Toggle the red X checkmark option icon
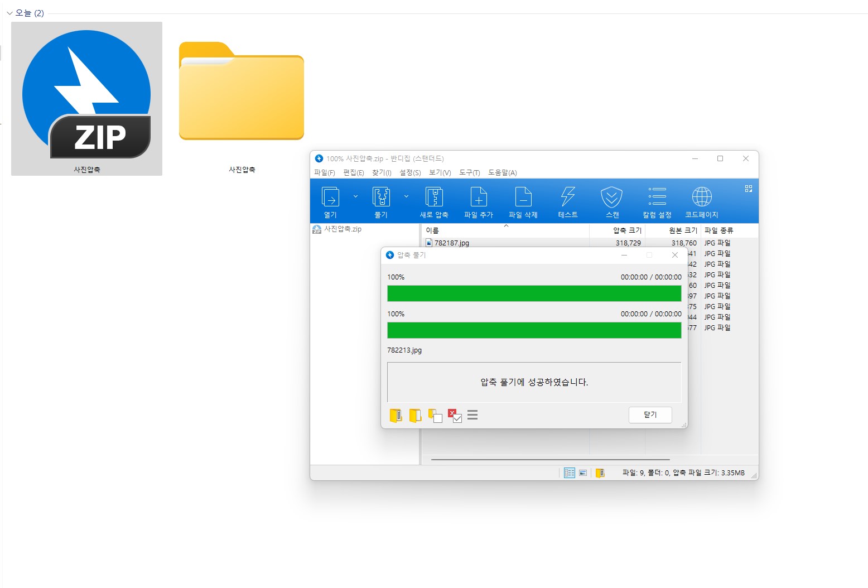This screenshot has height=588, width=868. click(x=455, y=416)
